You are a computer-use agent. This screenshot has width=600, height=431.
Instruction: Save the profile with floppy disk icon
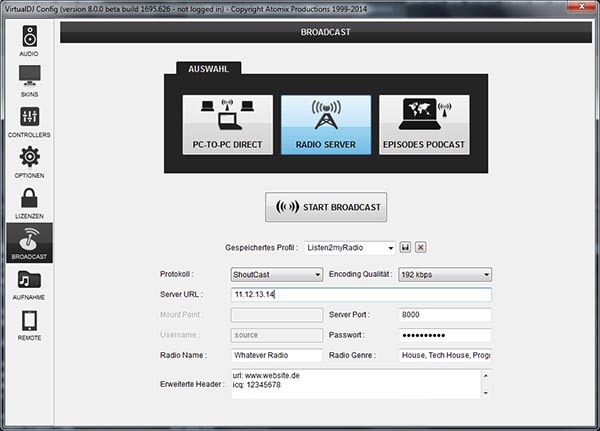point(405,247)
